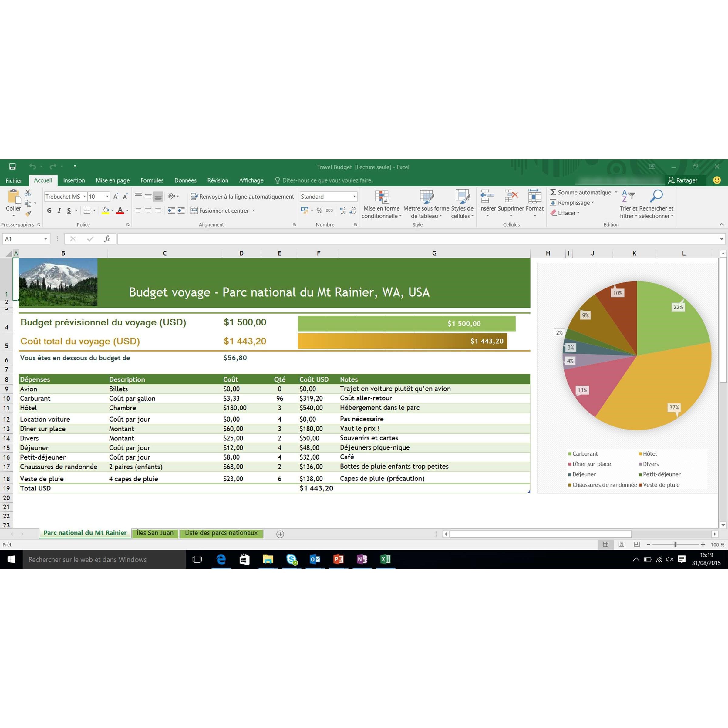Toggle top vertical alignment
The height and width of the screenshot is (728, 728).
pos(138,196)
